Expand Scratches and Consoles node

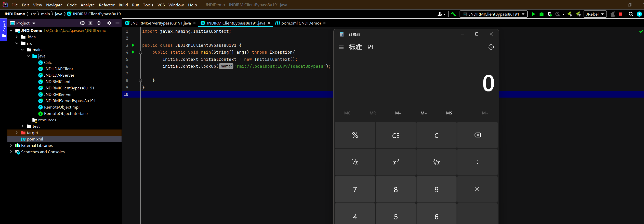pos(11,152)
